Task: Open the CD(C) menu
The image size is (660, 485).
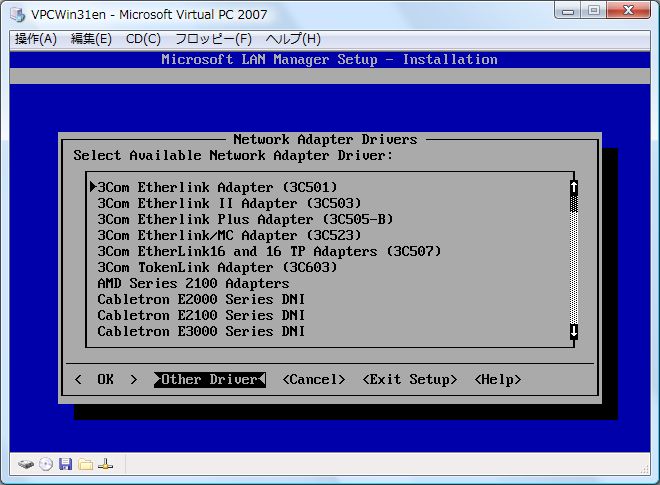Action: point(143,39)
